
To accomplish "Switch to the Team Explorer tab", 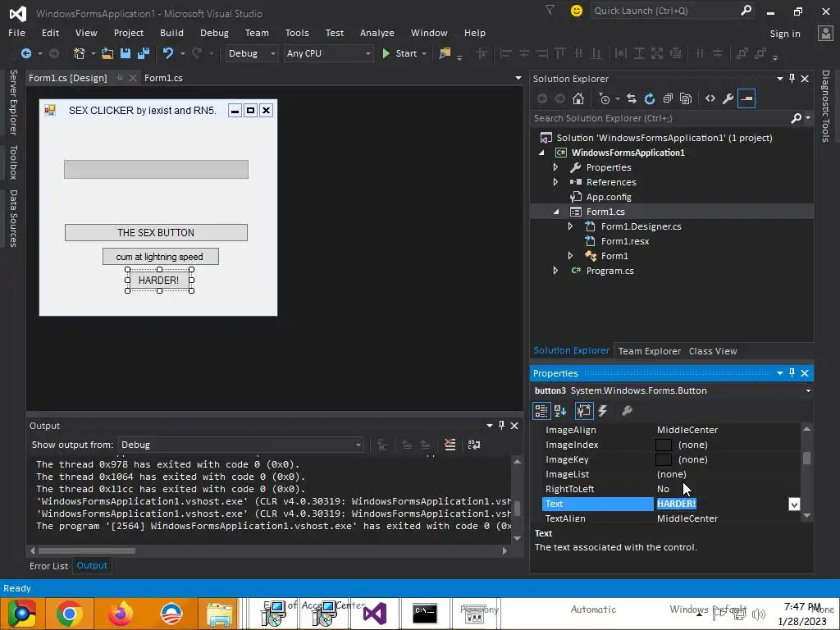I will coord(650,351).
